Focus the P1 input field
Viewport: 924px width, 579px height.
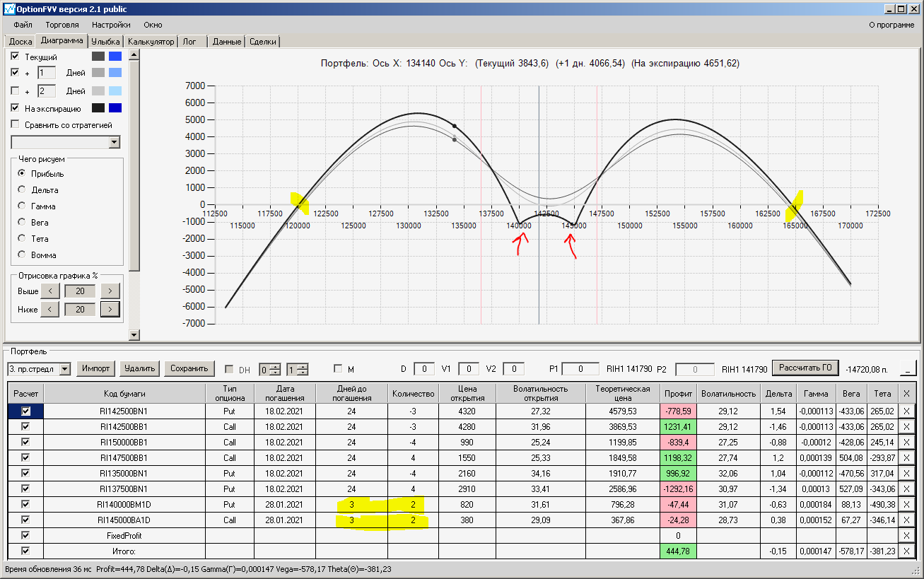click(580, 368)
